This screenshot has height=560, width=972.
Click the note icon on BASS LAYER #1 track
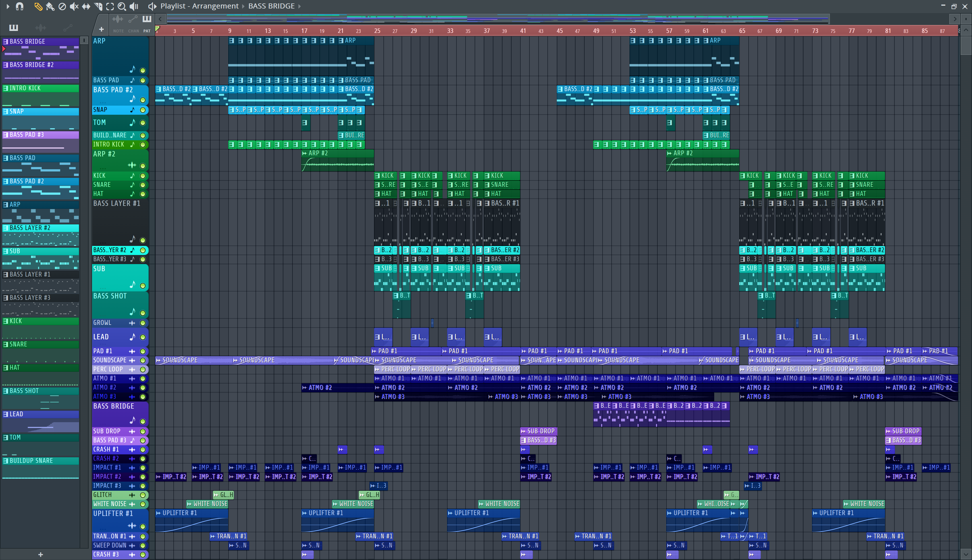tap(132, 239)
